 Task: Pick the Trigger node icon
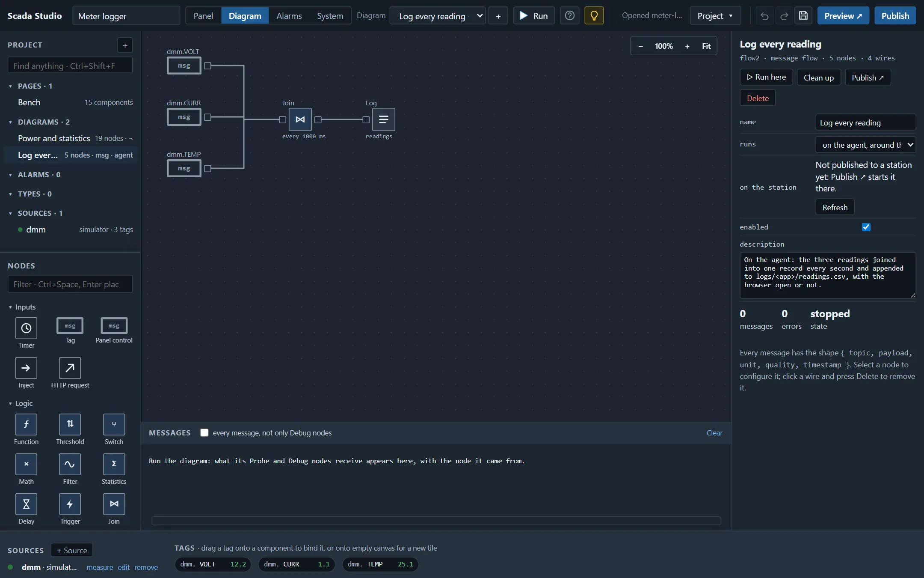(x=70, y=504)
